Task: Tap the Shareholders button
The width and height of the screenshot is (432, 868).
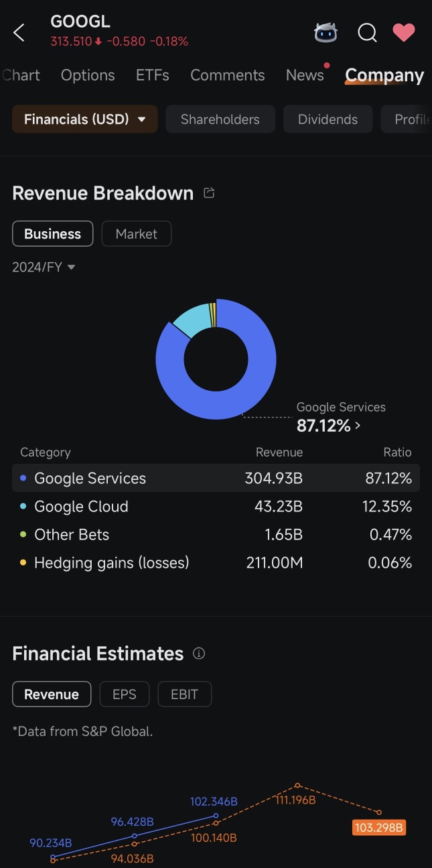Action: coord(220,119)
